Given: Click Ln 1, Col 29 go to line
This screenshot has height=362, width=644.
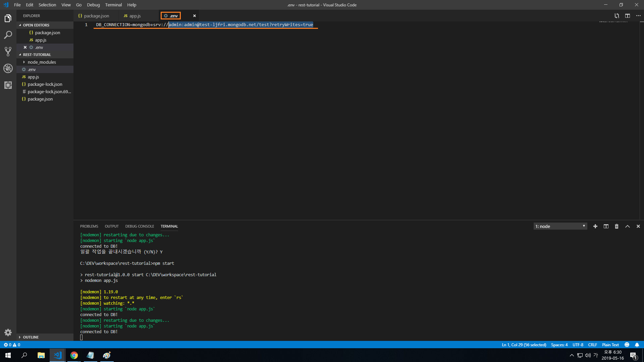Looking at the screenshot, I should click(524, 345).
